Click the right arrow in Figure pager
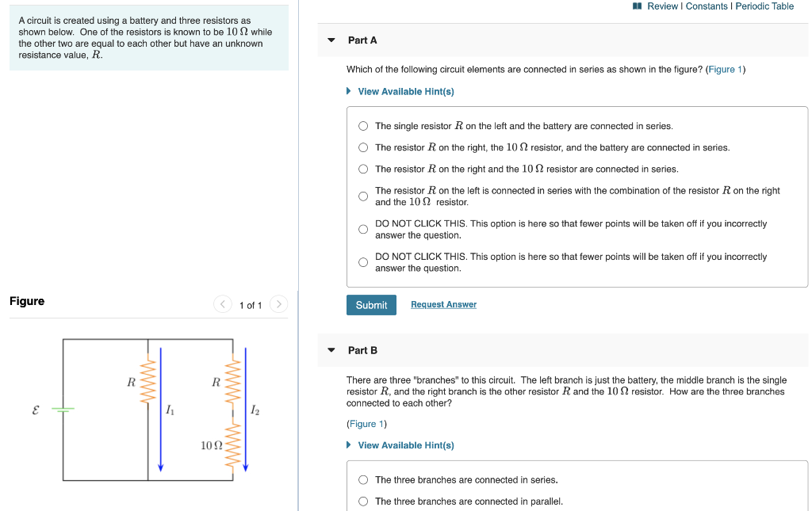 [x=278, y=304]
